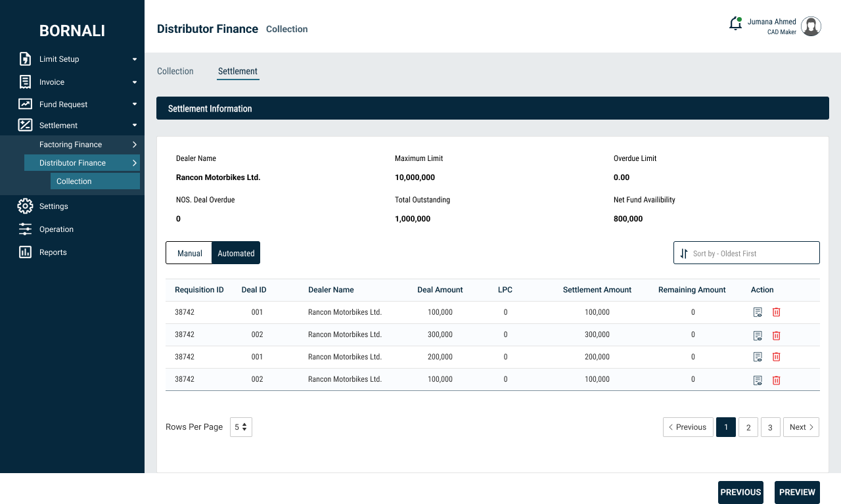View details for deal 001 with amount 100,000
Viewport: 841px width, 504px height.
click(x=758, y=313)
